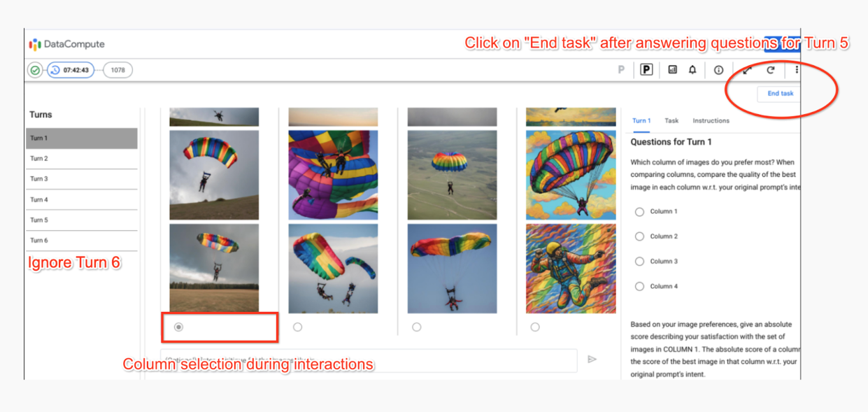This screenshot has width=868, height=412.
Task: Click the optional feedback text field
Action: [x=369, y=359]
